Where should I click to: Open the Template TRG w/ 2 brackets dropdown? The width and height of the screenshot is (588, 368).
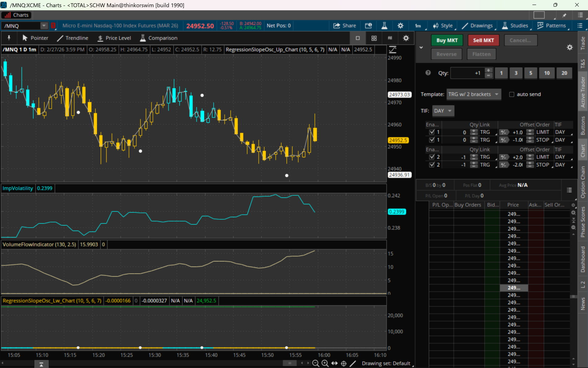point(473,94)
